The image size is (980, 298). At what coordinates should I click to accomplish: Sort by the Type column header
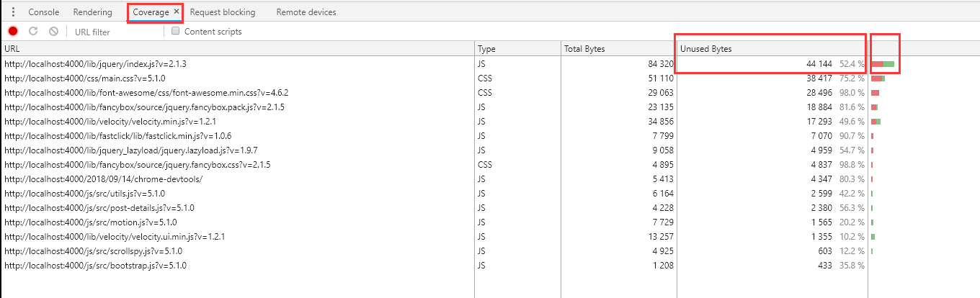click(487, 49)
